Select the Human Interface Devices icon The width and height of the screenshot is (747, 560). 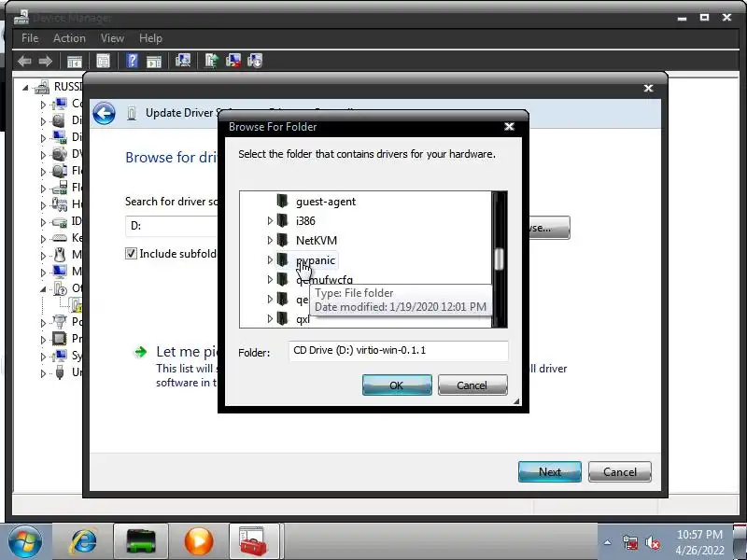pos(60,204)
